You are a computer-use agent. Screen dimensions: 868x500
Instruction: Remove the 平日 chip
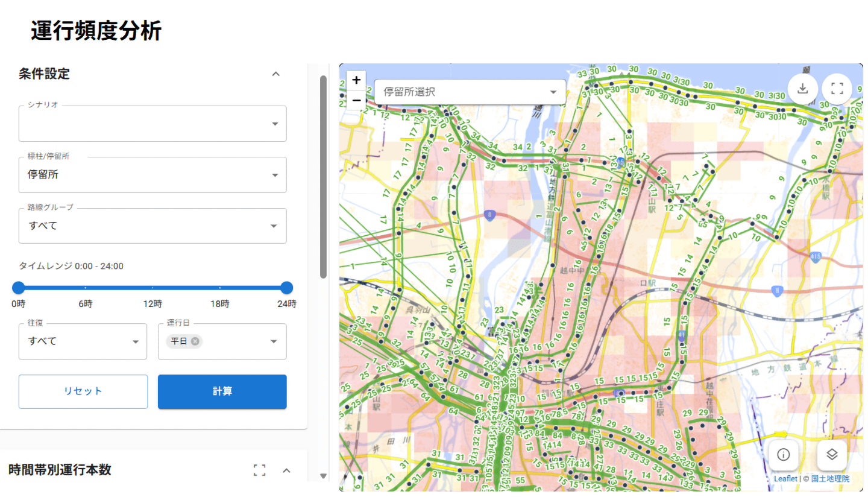195,341
